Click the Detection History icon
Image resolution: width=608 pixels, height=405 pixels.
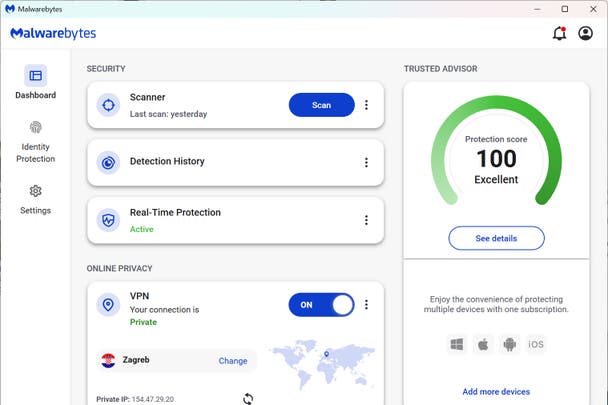(x=108, y=163)
